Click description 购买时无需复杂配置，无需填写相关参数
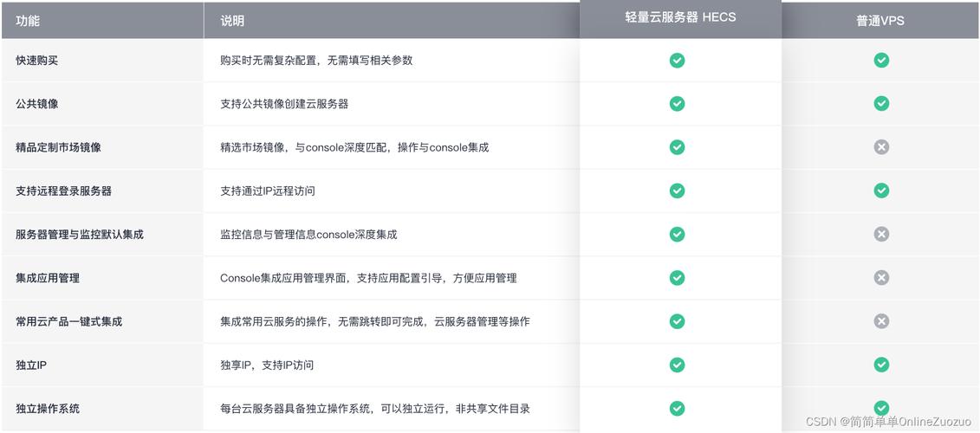The height and width of the screenshot is (433, 980). pyautogui.click(x=316, y=61)
